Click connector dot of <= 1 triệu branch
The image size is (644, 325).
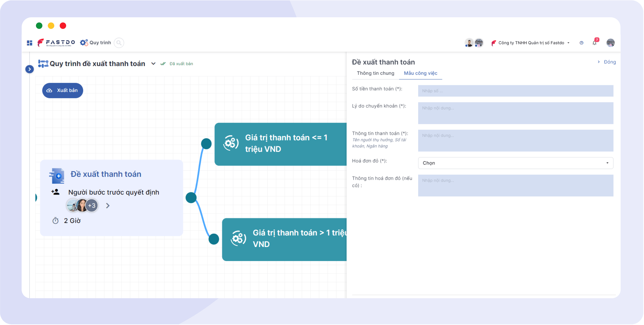206,144
